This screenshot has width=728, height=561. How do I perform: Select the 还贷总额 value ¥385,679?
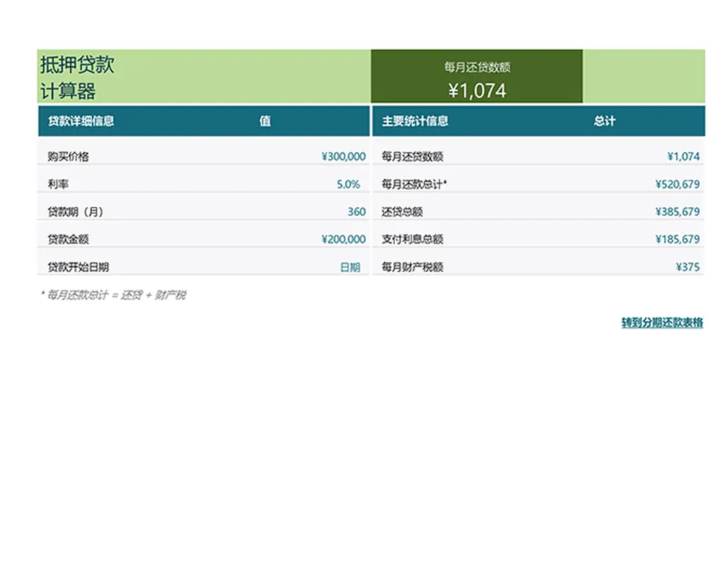click(677, 212)
